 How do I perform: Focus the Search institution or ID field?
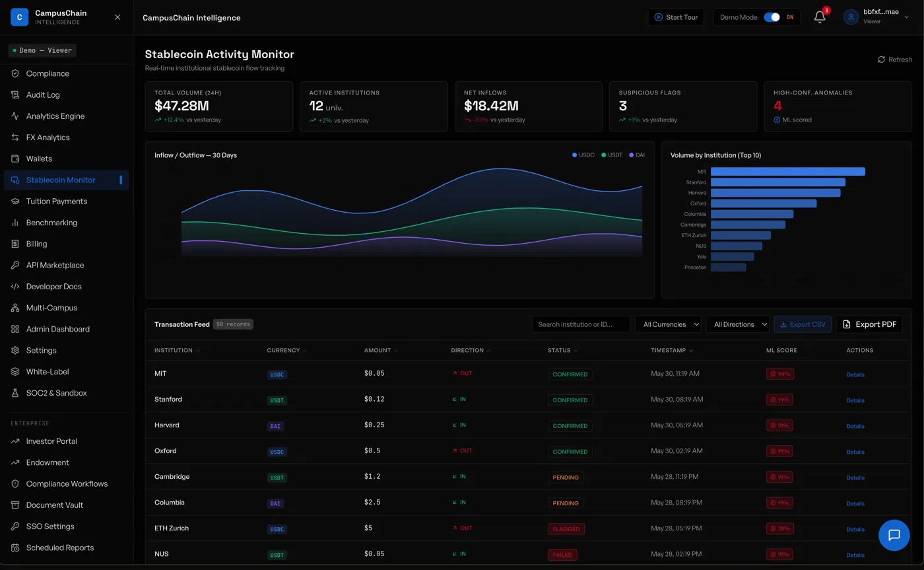tap(581, 324)
